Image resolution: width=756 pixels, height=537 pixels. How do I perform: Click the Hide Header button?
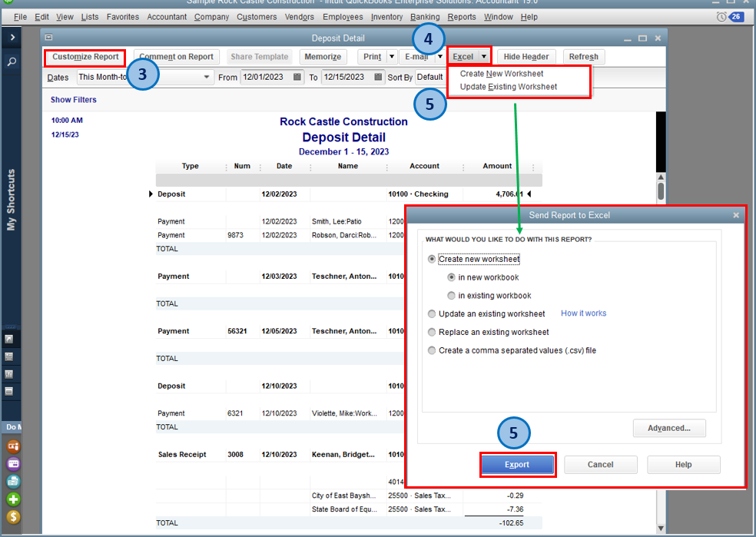[526, 57]
